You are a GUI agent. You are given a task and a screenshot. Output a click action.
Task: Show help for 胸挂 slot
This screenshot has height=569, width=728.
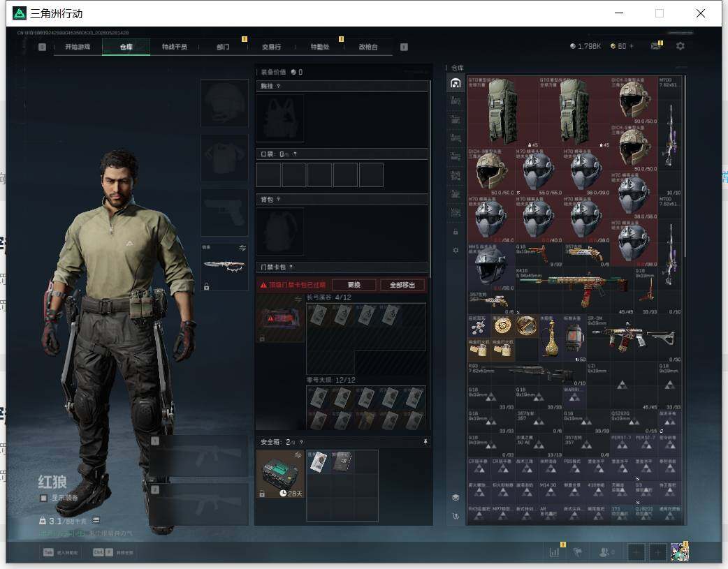coord(278,87)
